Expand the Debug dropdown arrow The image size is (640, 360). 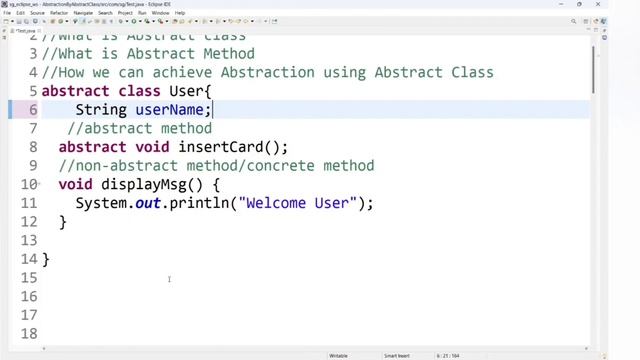point(127,21)
